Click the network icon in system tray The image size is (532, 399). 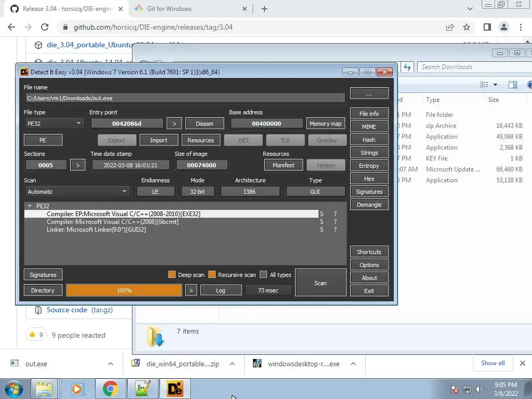(x=467, y=389)
